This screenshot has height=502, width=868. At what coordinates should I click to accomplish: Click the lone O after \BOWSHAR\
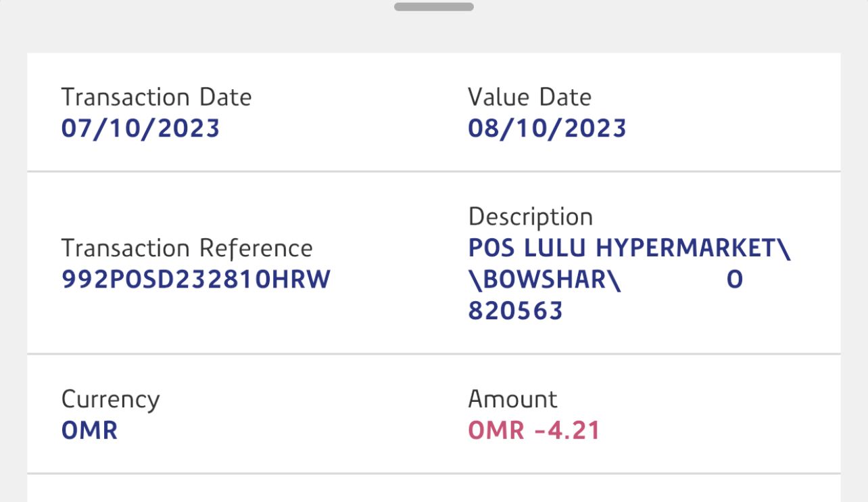[735, 279]
